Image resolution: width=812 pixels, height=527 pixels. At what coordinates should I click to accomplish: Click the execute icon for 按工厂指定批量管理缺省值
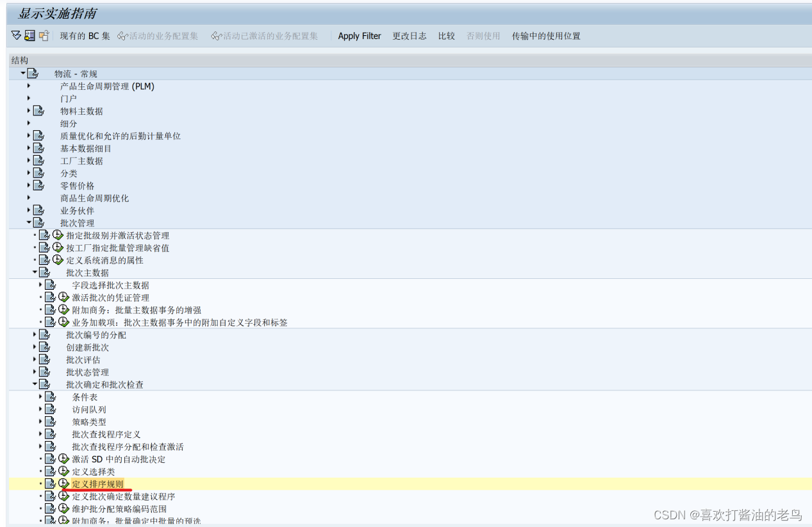point(58,247)
